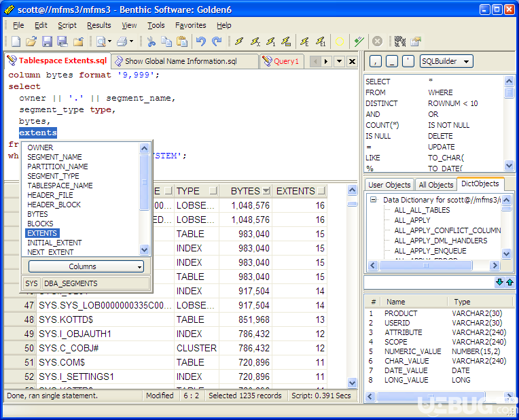Open the Tools menu

[x=156, y=25]
